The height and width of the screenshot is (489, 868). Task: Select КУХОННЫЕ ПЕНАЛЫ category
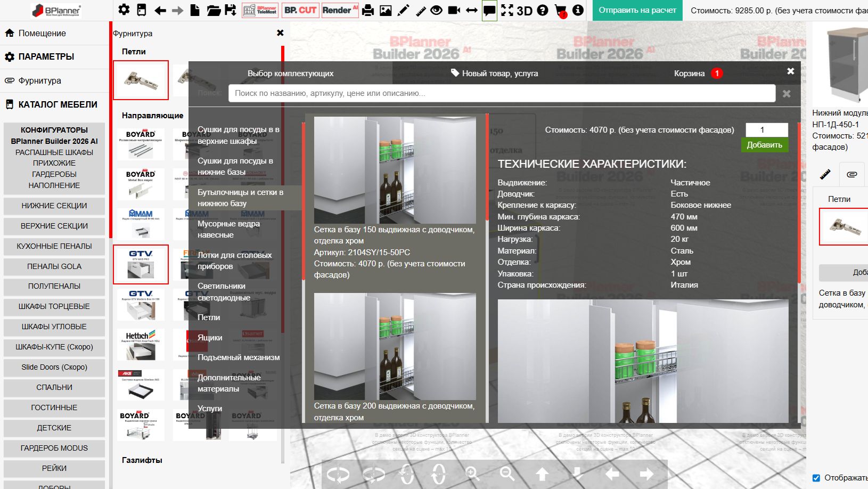click(x=54, y=246)
